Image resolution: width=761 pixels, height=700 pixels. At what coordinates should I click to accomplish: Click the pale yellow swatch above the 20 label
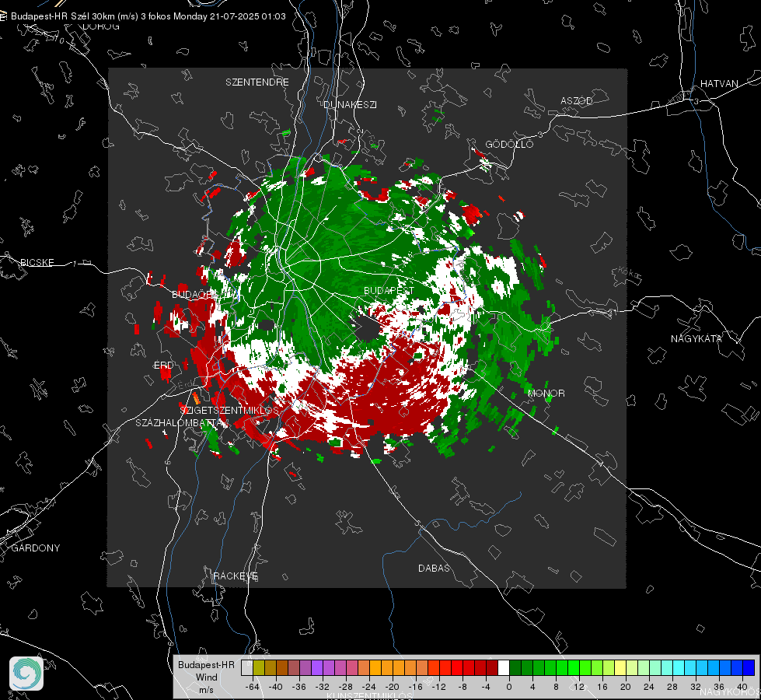pos(620,667)
